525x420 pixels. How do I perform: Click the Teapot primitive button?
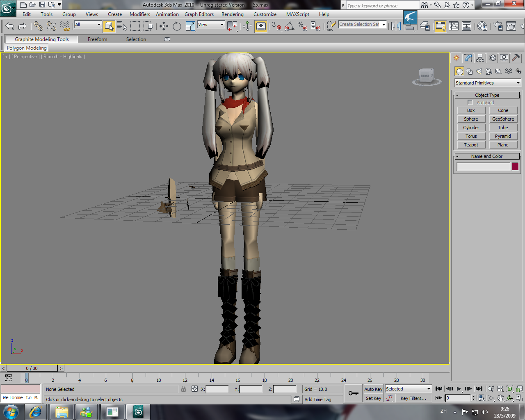pyautogui.click(x=471, y=145)
